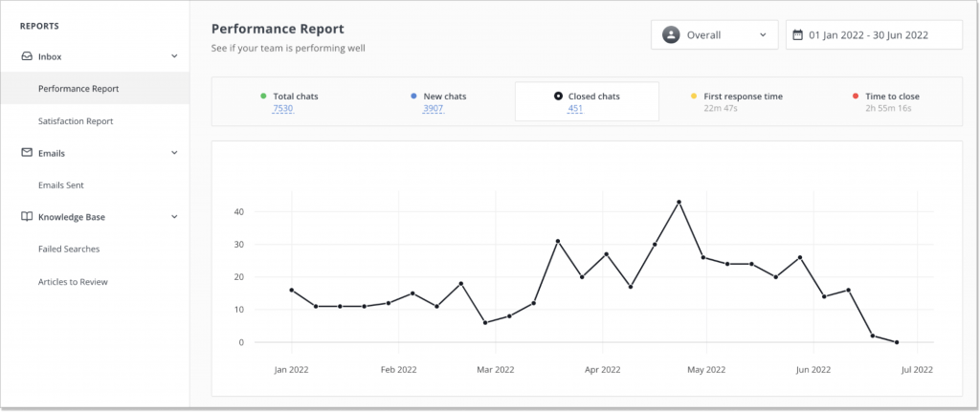Click the green Total chats dot

click(264, 97)
